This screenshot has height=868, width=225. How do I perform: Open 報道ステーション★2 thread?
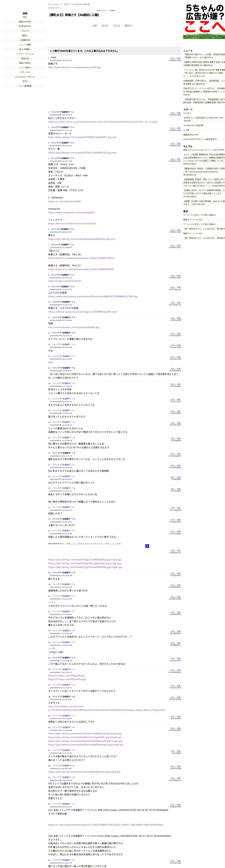193,233
